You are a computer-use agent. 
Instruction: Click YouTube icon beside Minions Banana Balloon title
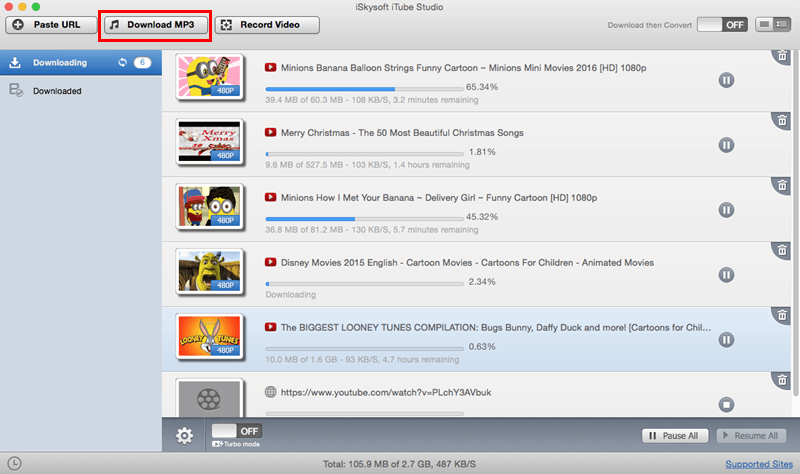click(270, 67)
